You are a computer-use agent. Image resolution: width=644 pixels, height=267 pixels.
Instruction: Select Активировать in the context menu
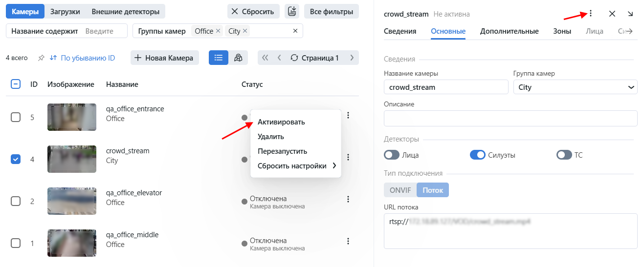(281, 122)
